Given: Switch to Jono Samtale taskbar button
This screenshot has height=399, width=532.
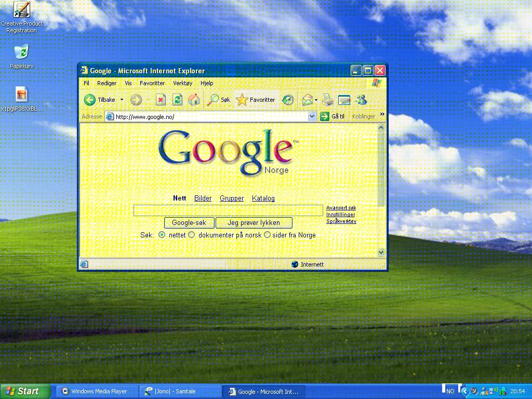Looking at the screenshot, I should click(180, 391).
